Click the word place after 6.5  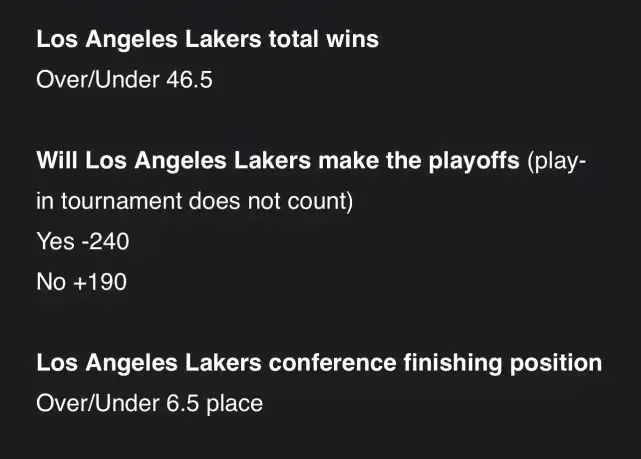234,404
